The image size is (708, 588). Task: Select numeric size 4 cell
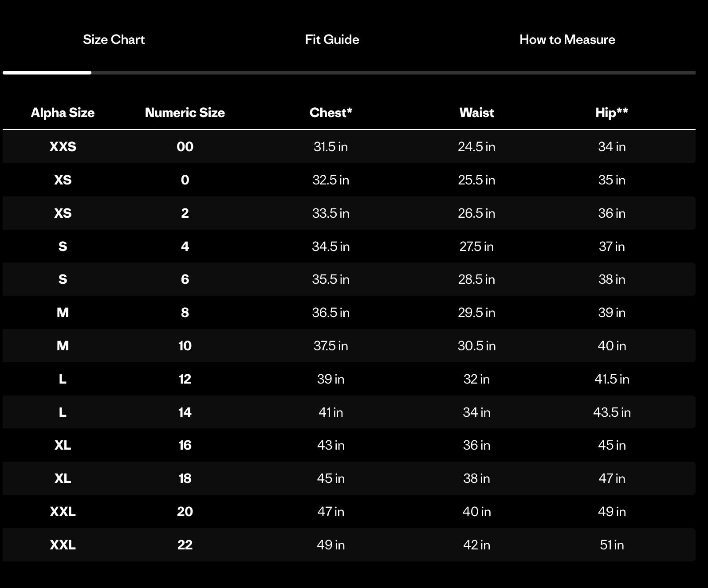click(185, 246)
